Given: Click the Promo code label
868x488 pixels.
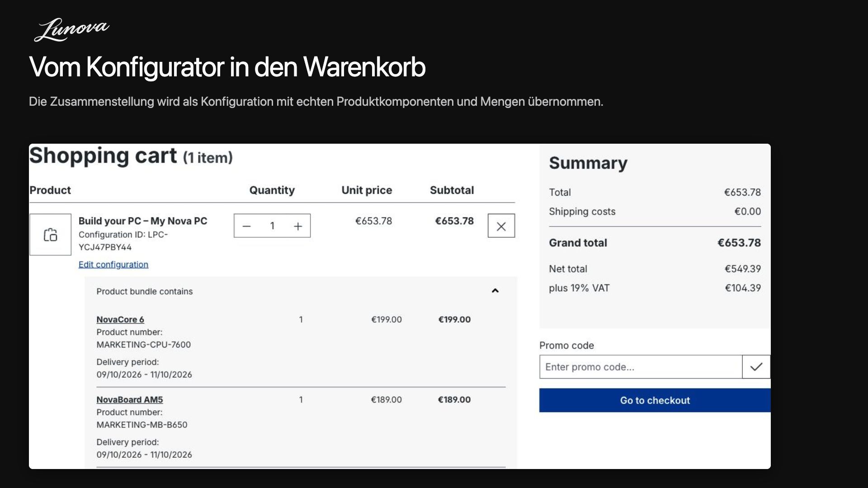Looking at the screenshot, I should coord(566,346).
